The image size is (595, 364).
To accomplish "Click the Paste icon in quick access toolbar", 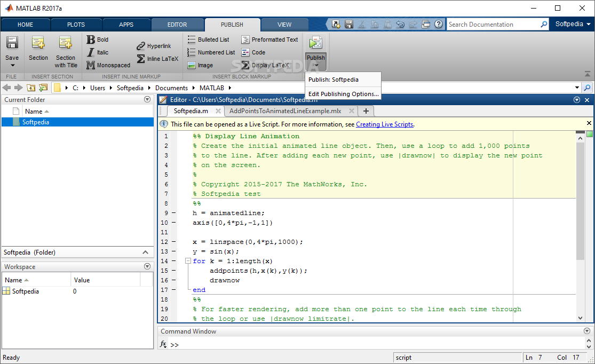I will tap(388, 25).
